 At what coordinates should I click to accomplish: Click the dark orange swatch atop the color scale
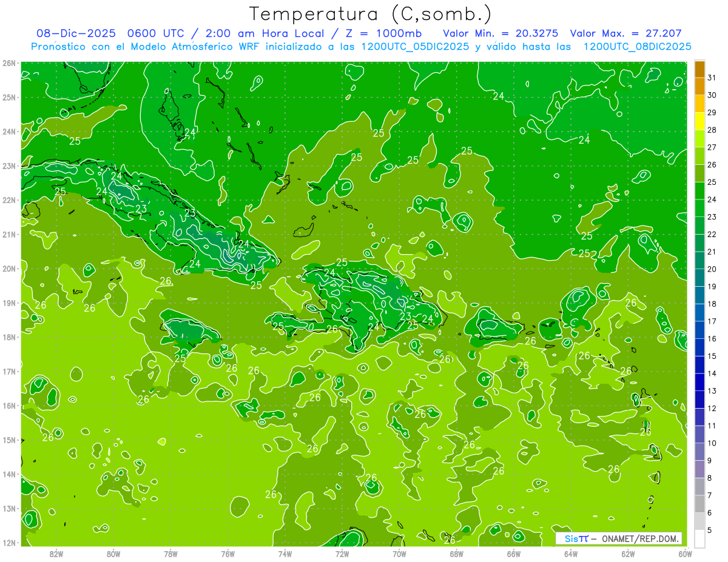point(699,69)
